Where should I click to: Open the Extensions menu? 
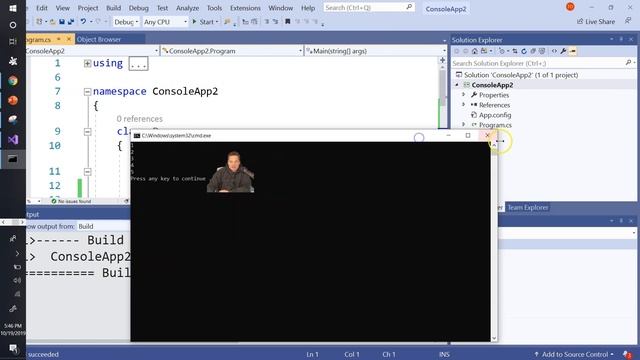pos(245,8)
